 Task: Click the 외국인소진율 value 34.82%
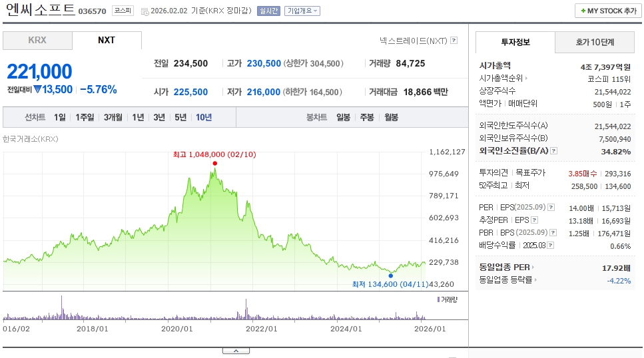[615, 152]
